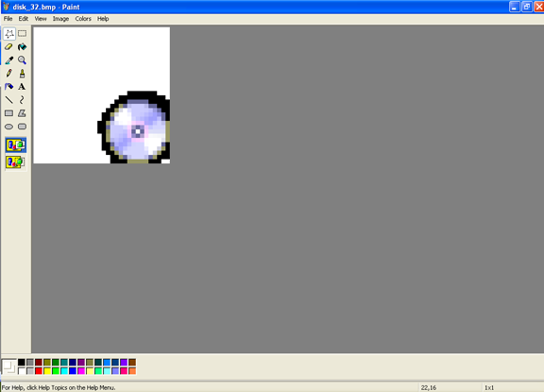544x392 pixels.
Task: Activate the Airbrush spray tool
Action: pyautogui.click(x=9, y=87)
